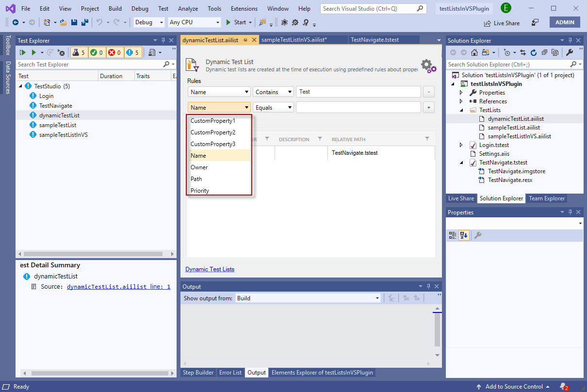Switch to the Team Explorer tab
This screenshot has width=587, height=392.
pos(547,198)
